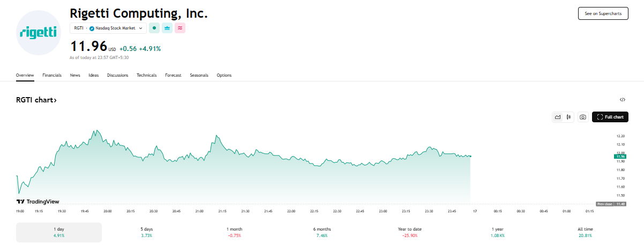
Task: Open the Options tab
Action: [224, 75]
